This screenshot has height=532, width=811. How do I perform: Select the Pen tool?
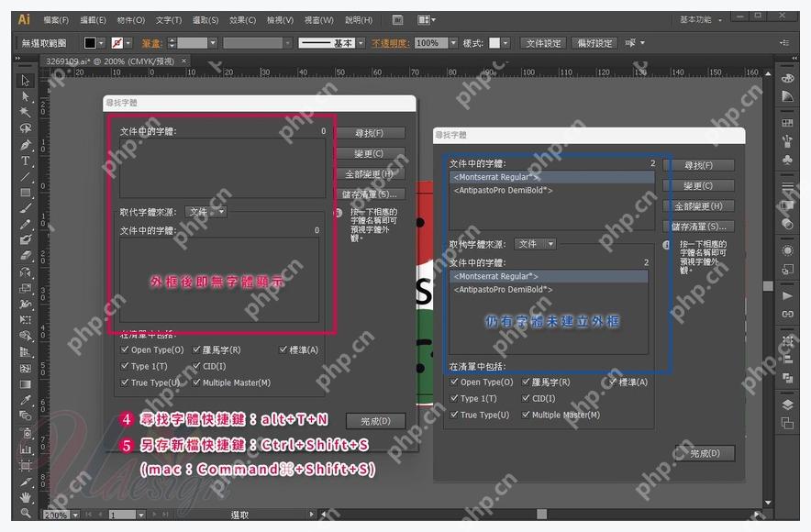(26, 145)
